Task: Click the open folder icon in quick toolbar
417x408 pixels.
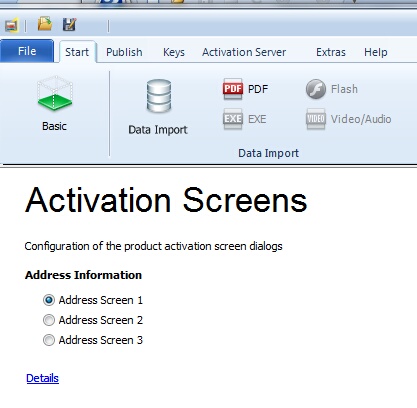Action: tap(45, 24)
